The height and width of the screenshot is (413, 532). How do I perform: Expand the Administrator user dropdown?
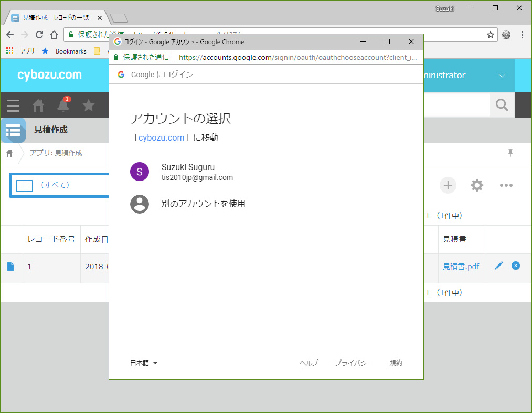click(502, 76)
